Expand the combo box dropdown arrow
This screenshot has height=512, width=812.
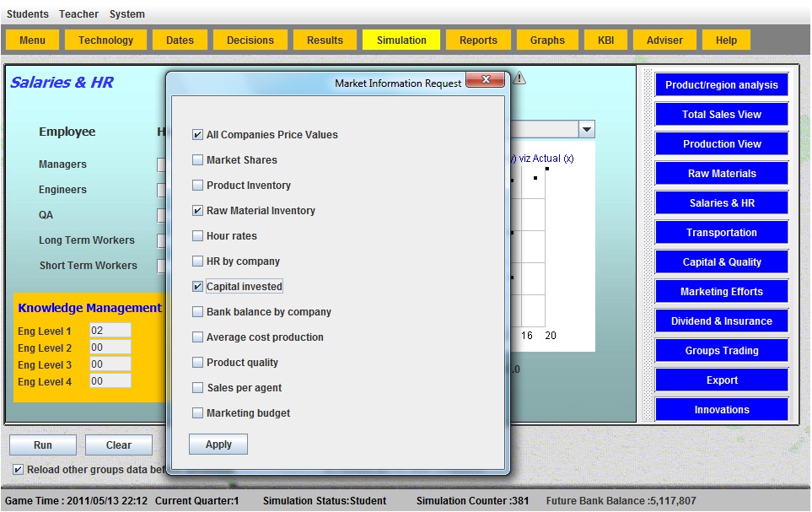point(586,129)
